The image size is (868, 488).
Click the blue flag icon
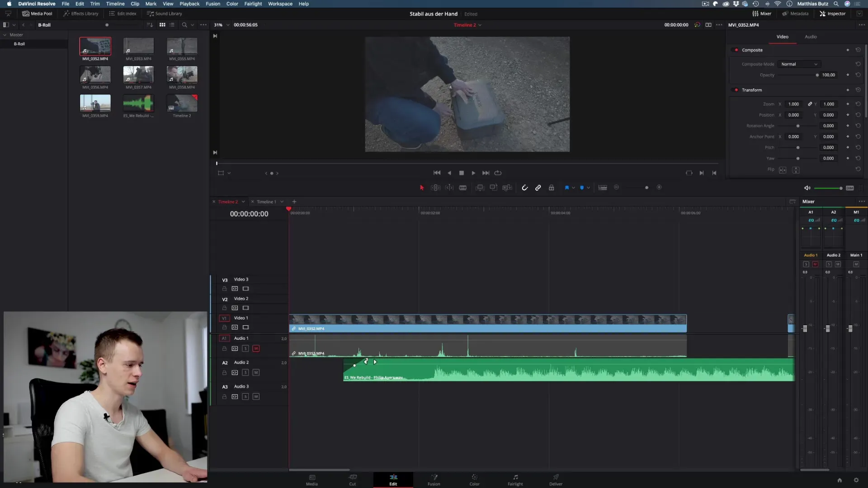[567, 188]
